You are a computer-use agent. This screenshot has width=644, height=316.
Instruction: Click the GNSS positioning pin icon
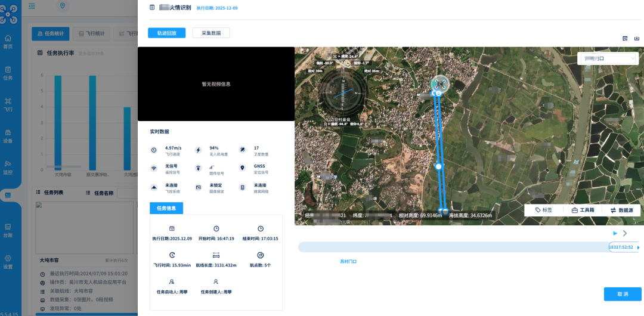pyautogui.click(x=242, y=168)
